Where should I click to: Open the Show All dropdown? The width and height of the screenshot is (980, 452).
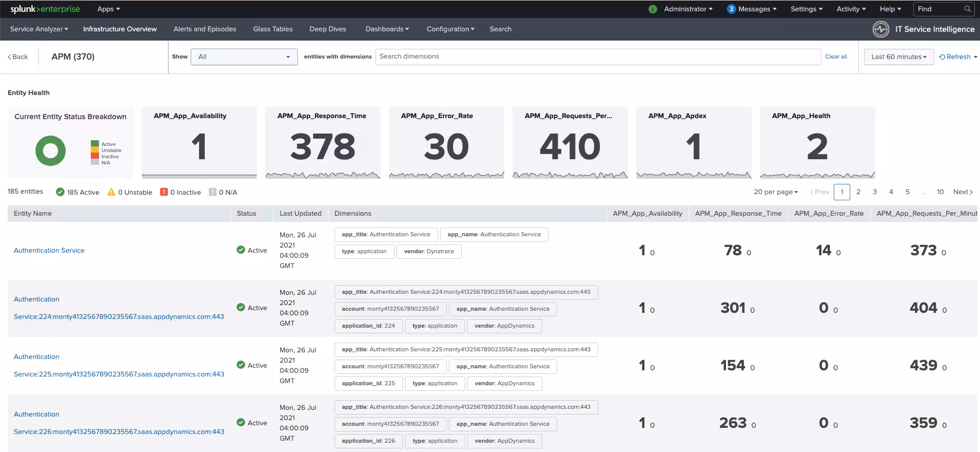click(244, 57)
